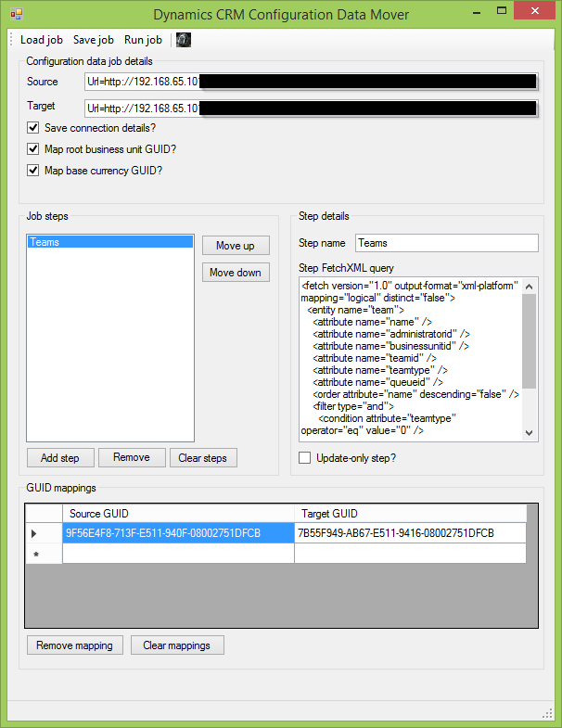This screenshot has height=728, width=562.
Task: Select Source GUID cell 9F56E4F8-713F-E511-940F-08002751DFCB
Action: click(x=178, y=533)
